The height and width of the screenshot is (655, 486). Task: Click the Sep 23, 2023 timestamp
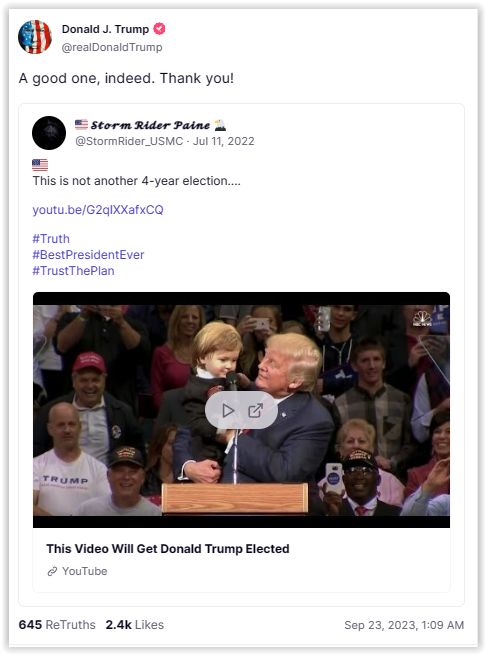(x=404, y=625)
